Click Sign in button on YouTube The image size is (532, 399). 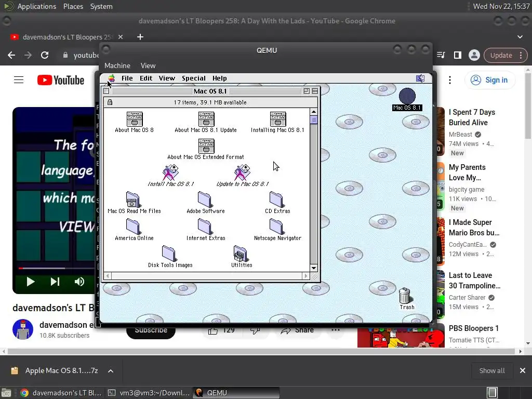click(x=490, y=80)
